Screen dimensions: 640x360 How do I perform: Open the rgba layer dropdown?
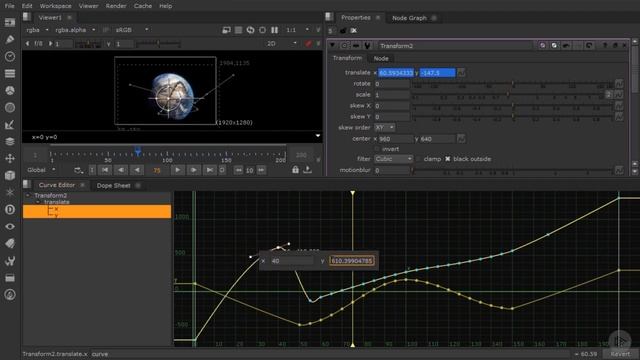click(37, 30)
